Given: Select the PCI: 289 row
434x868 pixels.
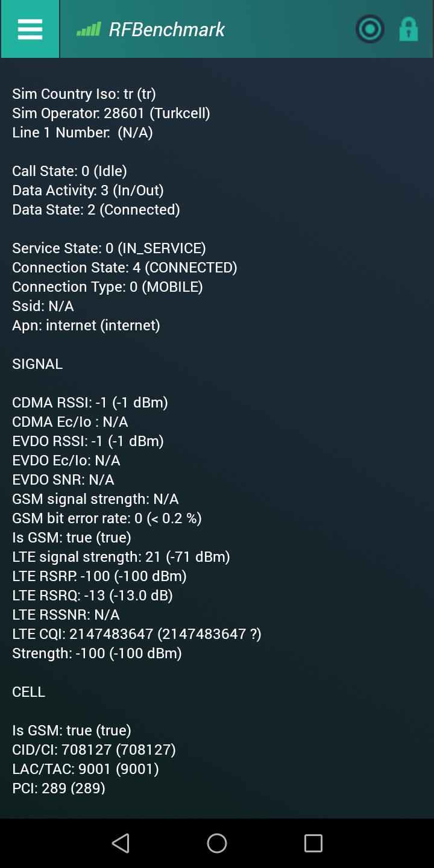Looking at the screenshot, I should (x=59, y=788).
